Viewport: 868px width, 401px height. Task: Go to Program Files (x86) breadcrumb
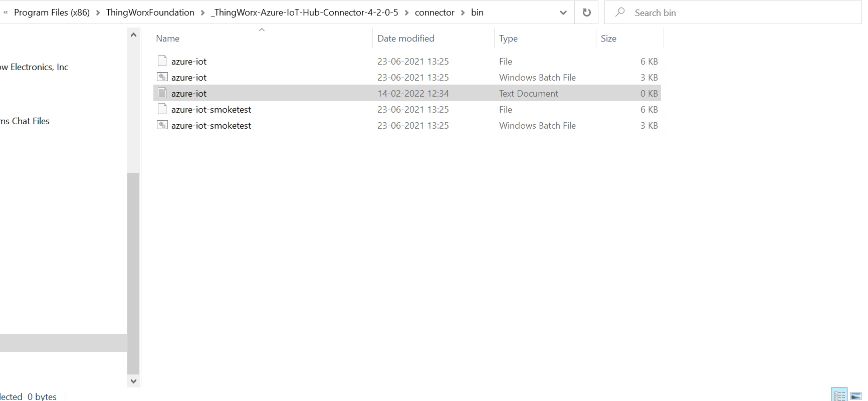point(52,13)
